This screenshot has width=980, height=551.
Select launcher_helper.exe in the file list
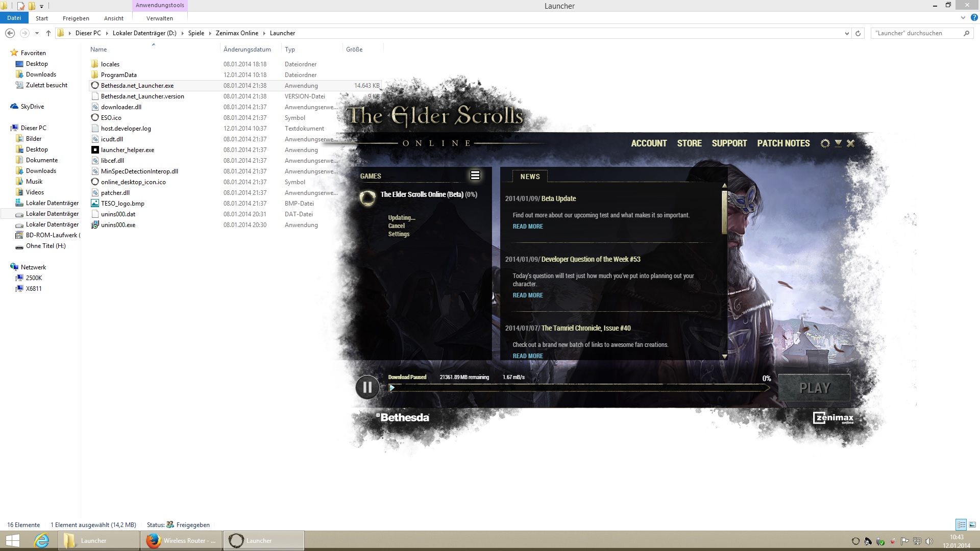tap(128, 150)
